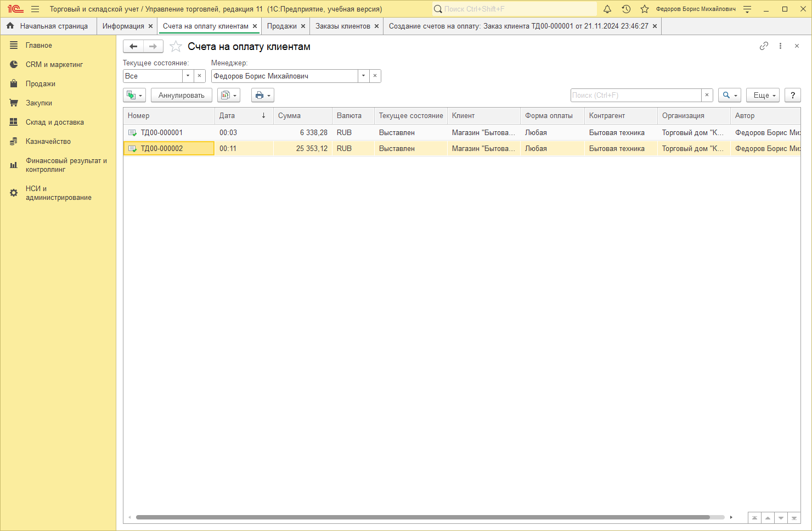
Task: Focus the global search field Ctrl+Shift+F
Action: pos(514,9)
